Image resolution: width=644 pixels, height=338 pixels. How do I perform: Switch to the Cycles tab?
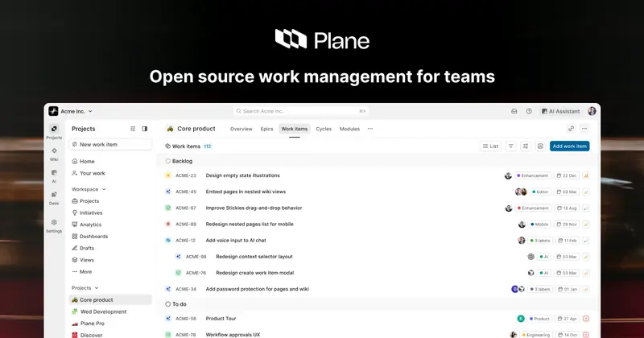tap(324, 129)
